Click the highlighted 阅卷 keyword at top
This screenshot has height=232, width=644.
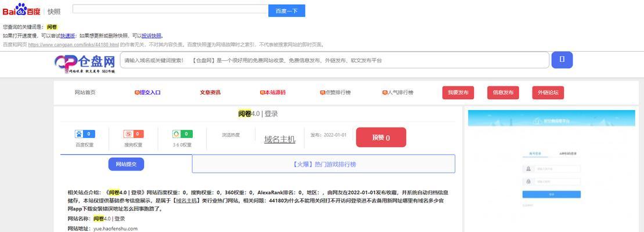tap(52, 27)
